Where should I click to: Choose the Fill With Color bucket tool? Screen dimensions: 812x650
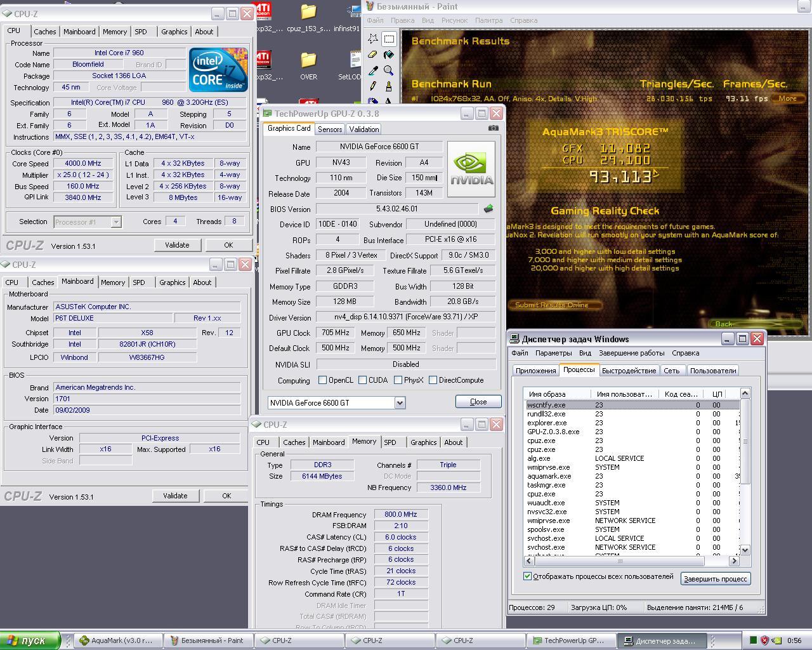click(x=389, y=55)
